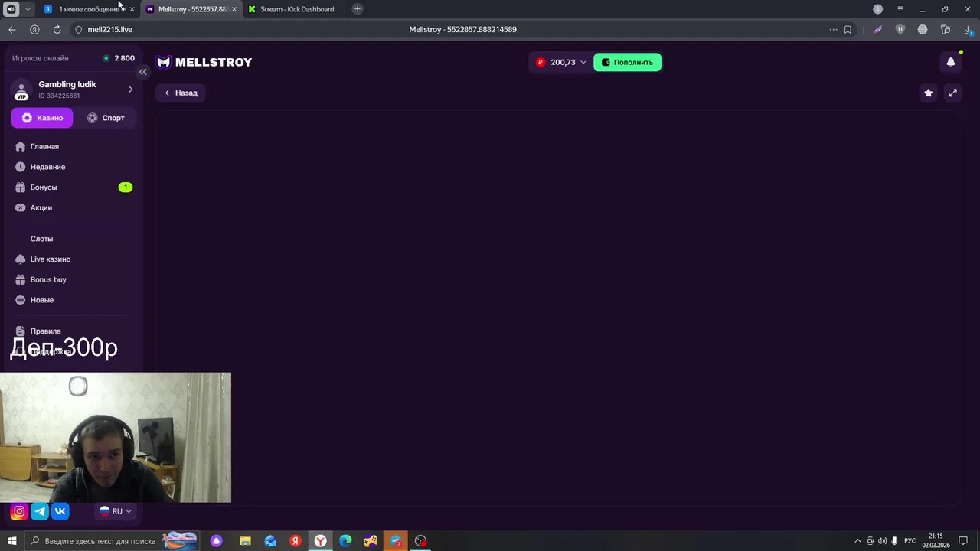
Task: Switch to the '1 новое сообщение' browser tab
Action: tap(88, 9)
